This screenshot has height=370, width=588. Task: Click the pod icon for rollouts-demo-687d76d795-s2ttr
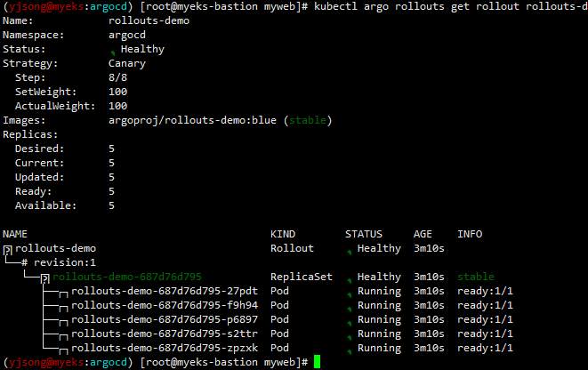[x=63, y=337]
